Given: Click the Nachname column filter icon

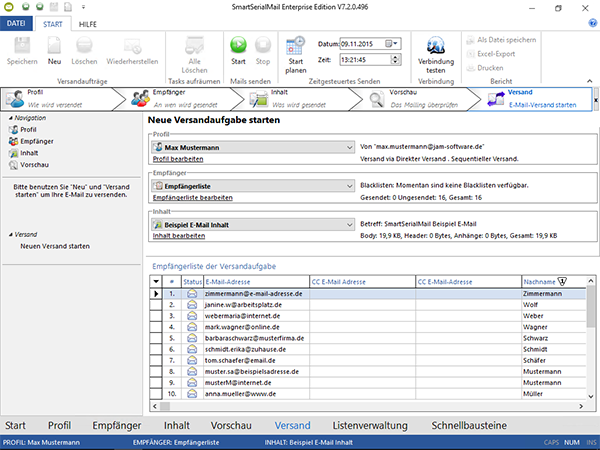Looking at the screenshot, I should (x=561, y=282).
